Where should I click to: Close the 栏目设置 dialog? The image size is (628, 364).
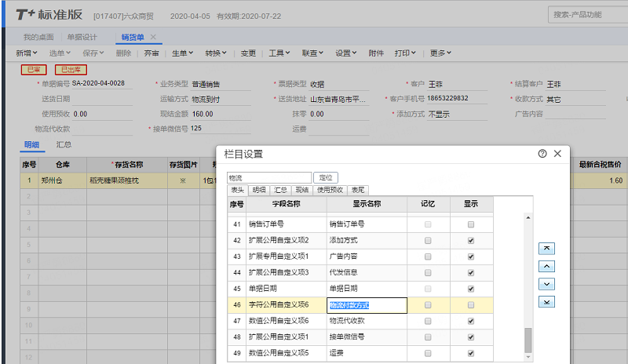[557, 154]
